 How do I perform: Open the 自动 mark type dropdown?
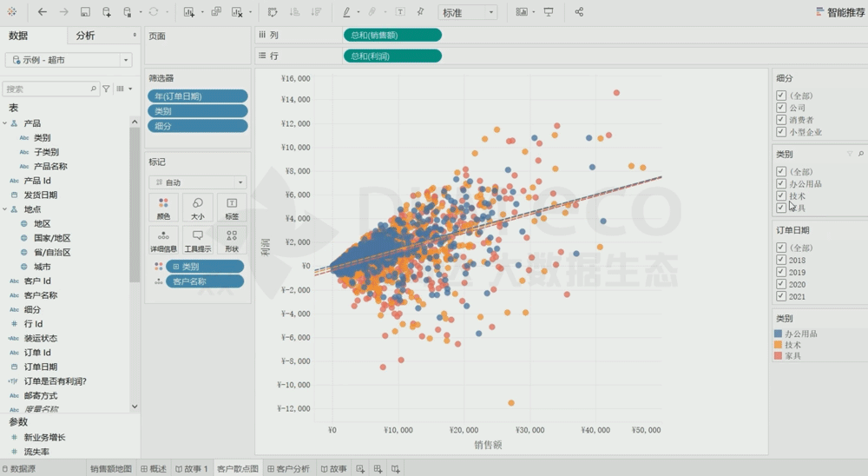click(x=197, y=182)
